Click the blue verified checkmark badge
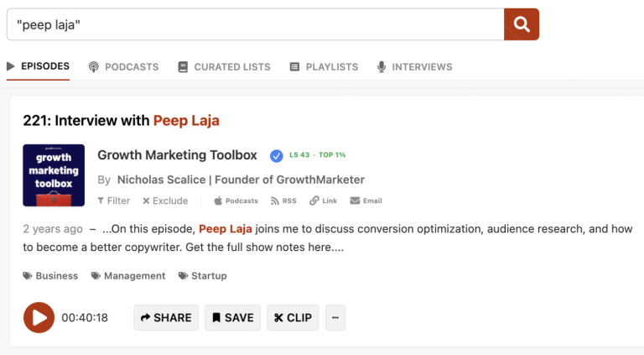This screenshot has height=355, width=644. (x=277, y=156)
